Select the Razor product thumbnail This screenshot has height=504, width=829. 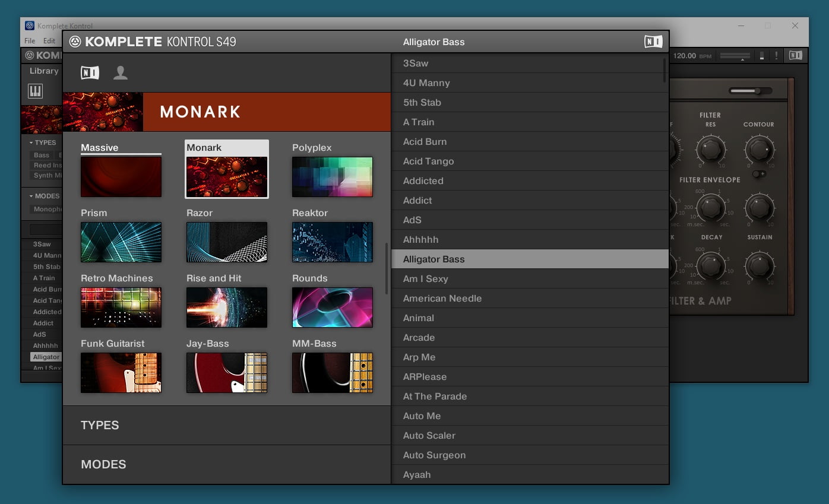(227, 242)
